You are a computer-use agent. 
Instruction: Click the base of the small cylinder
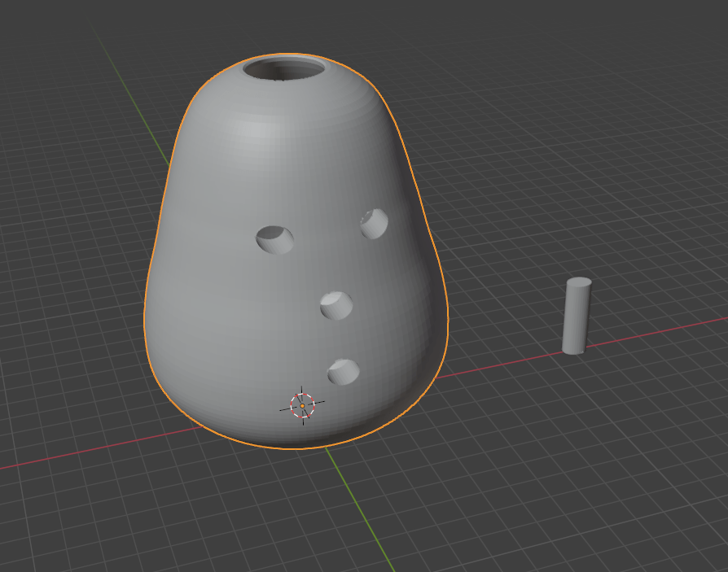click(x=573, y=348)
